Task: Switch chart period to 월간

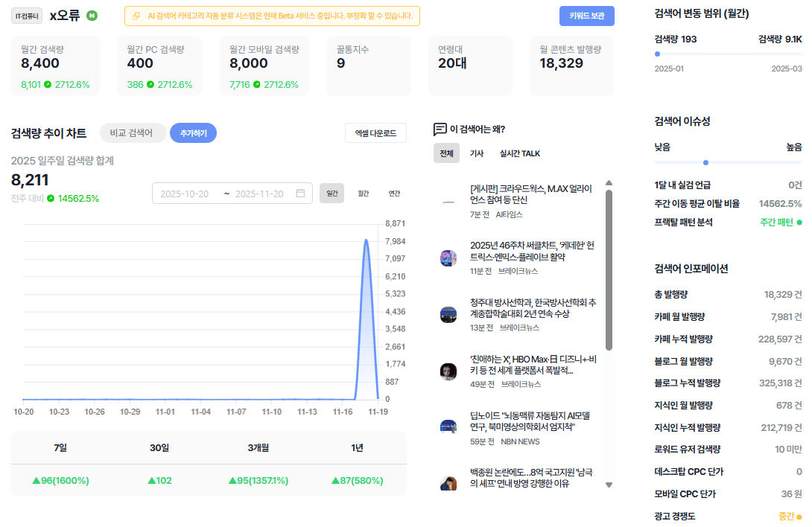Action: 364,193
